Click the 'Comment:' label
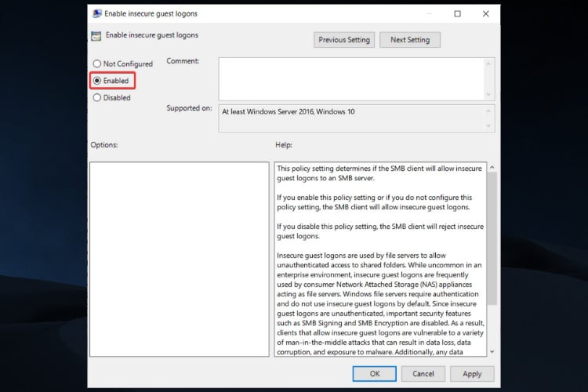Screen dimensions: 588x392 [183, 61]
